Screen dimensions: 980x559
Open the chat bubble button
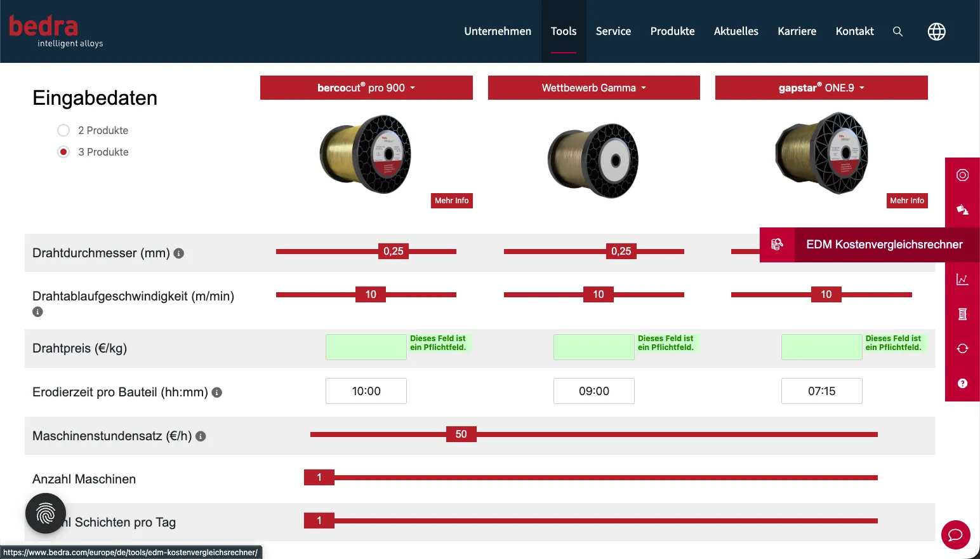(x=955, y=535)
